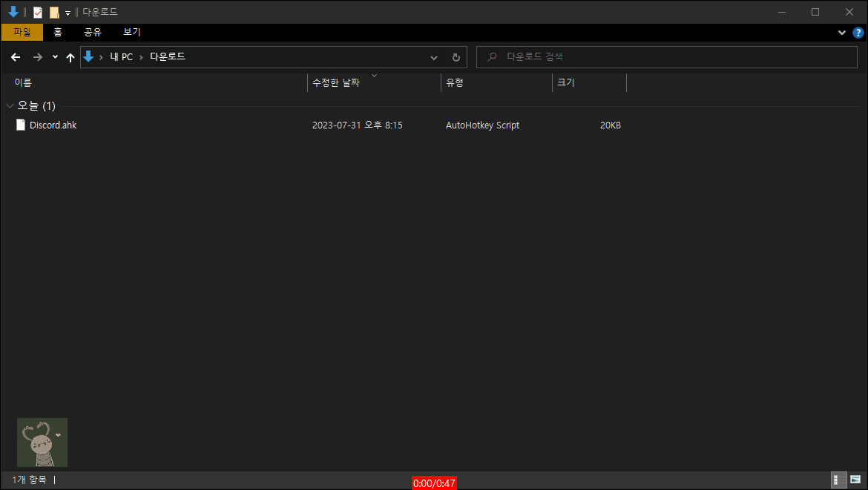Image resolution: width=868 pixels, height=490 pixels.
Task: Switch to details view in status bar
Action: pyautogui.click(x=839, y=480)
